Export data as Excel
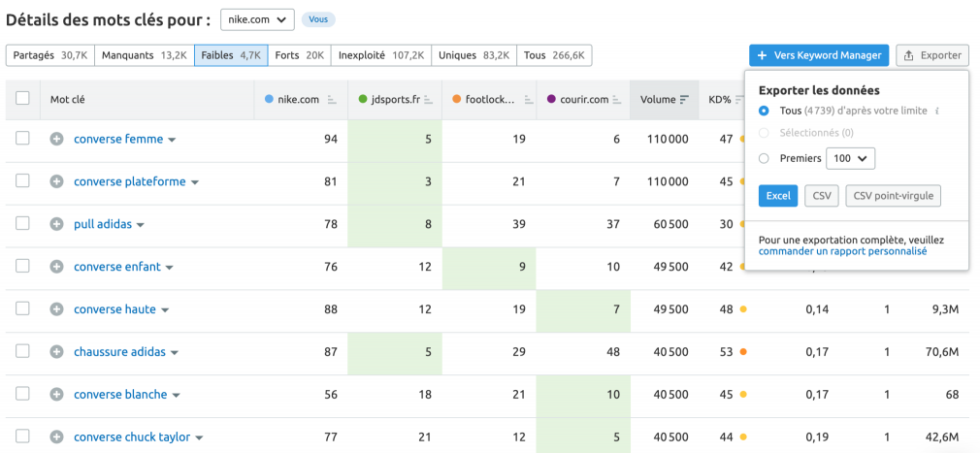Image resolution: width=980 pixels, height=453 pixels. 778,196
